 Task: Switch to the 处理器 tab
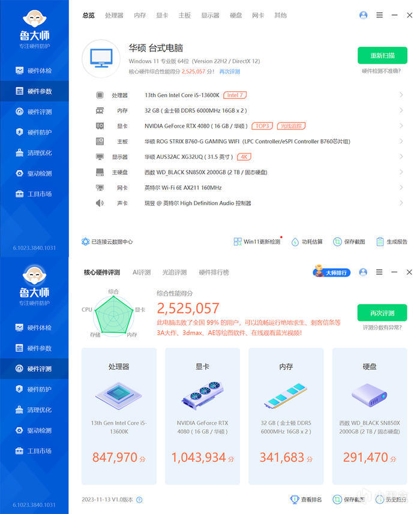(114, 15)
